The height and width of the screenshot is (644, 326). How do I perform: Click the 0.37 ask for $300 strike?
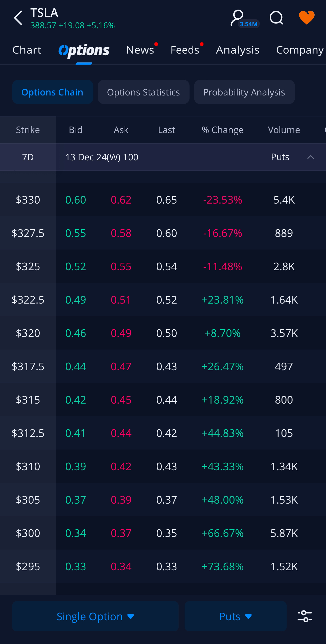(121, 533)
